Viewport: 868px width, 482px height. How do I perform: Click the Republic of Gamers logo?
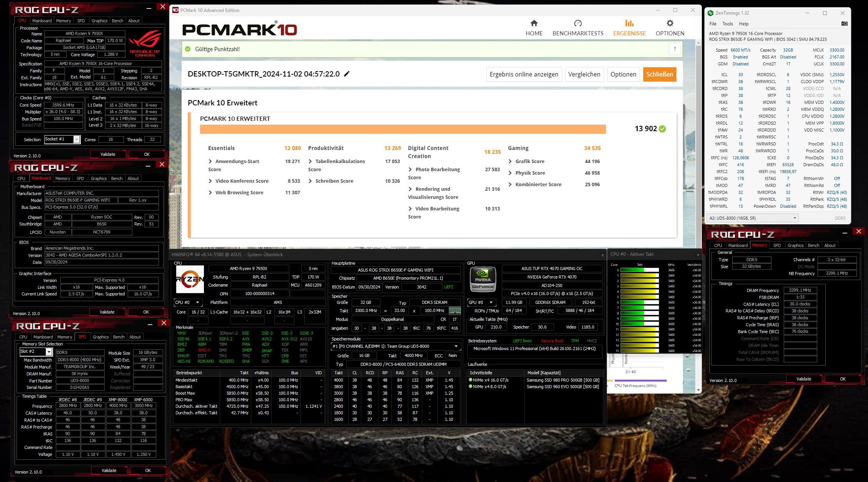[145, 43]
